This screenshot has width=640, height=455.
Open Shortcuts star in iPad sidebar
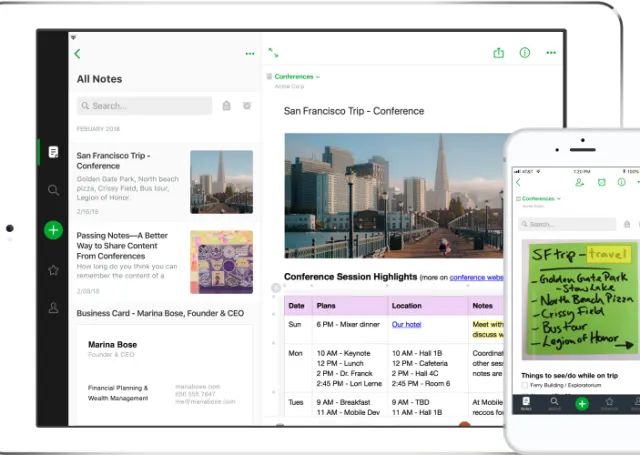53,270
